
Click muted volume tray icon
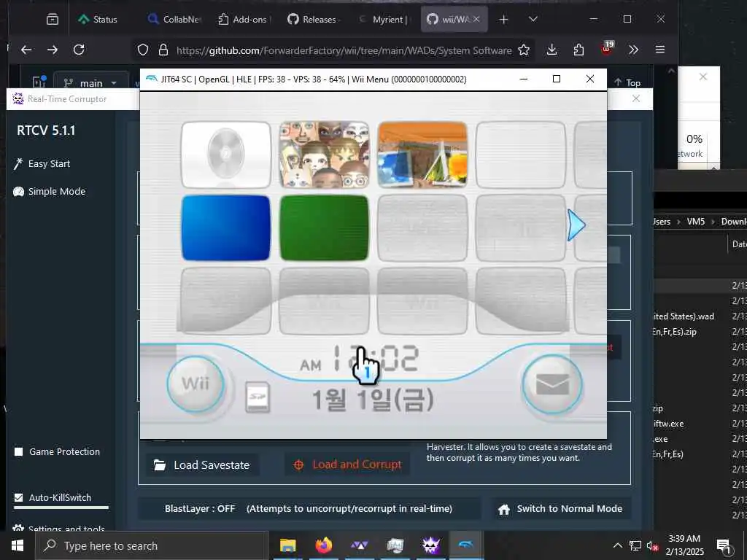[652, 545]
